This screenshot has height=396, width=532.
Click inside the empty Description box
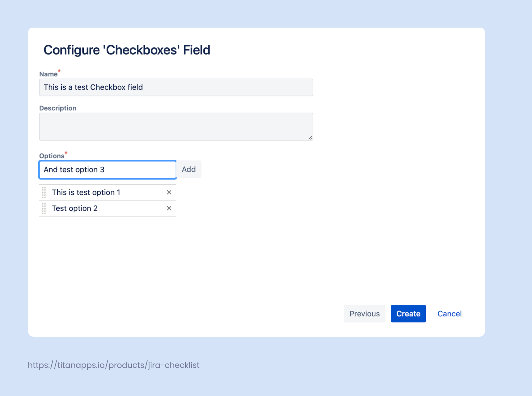tap(176, 126)
